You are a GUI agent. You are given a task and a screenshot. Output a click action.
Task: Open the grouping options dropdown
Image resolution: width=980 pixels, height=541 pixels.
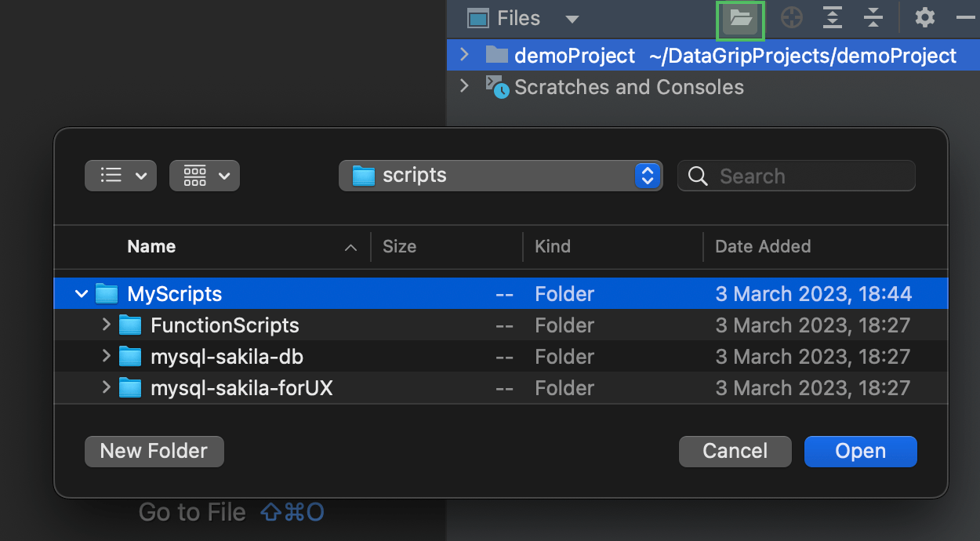[x=205, y=176]
